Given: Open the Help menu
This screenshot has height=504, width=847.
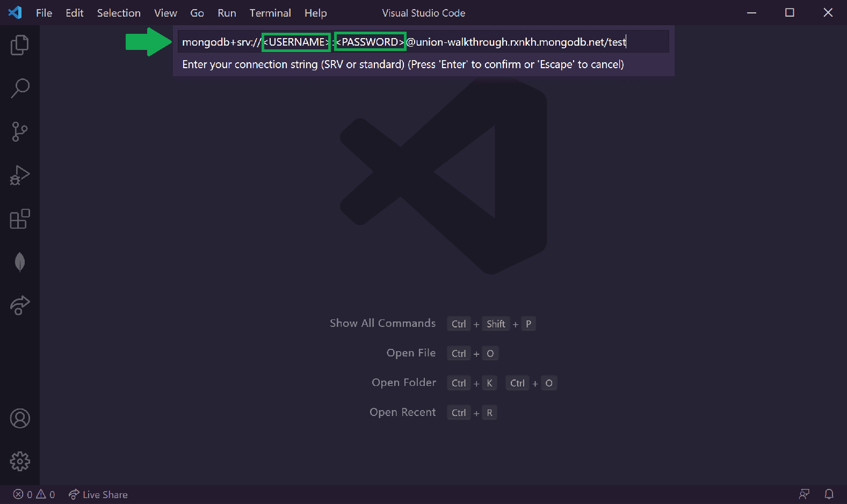Looking at the screenshot, I should (x=316, y=13).
